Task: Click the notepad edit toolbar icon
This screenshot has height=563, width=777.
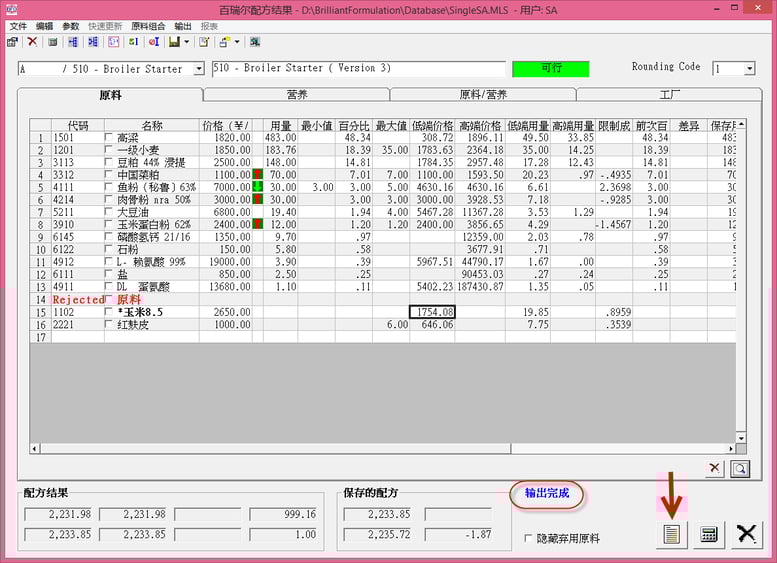Action: (204, 42)
